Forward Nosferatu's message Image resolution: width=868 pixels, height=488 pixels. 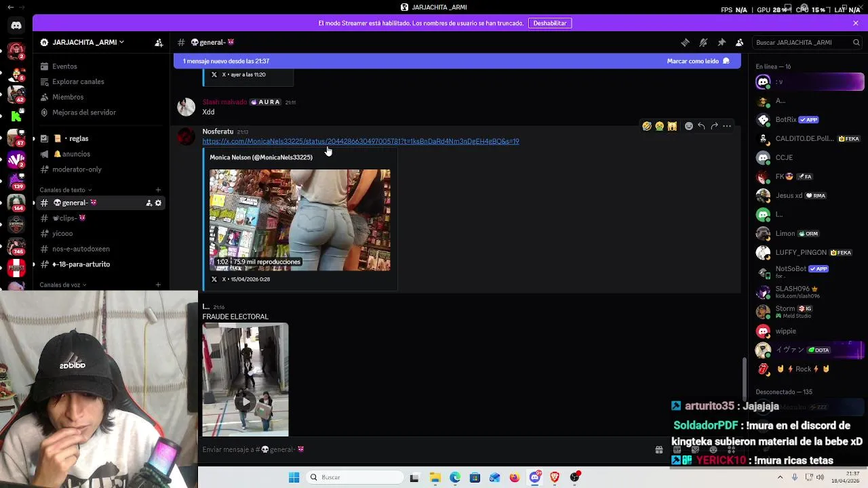click(714, 126)
